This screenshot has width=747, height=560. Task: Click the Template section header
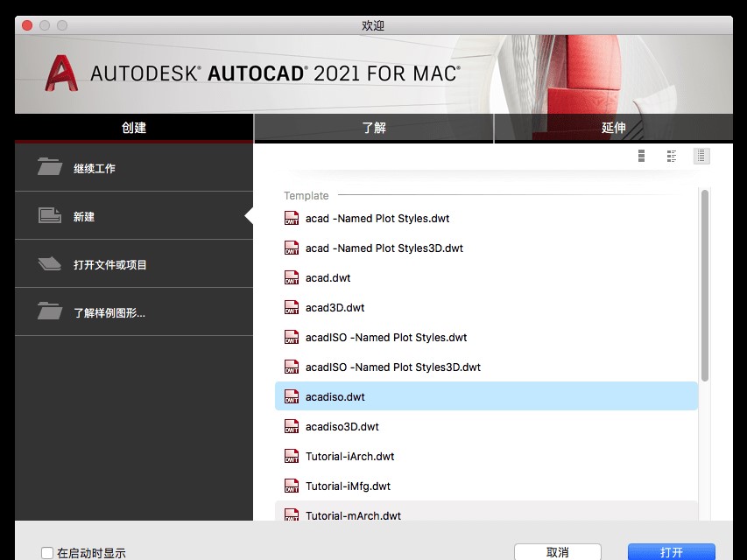pos(307,196)
